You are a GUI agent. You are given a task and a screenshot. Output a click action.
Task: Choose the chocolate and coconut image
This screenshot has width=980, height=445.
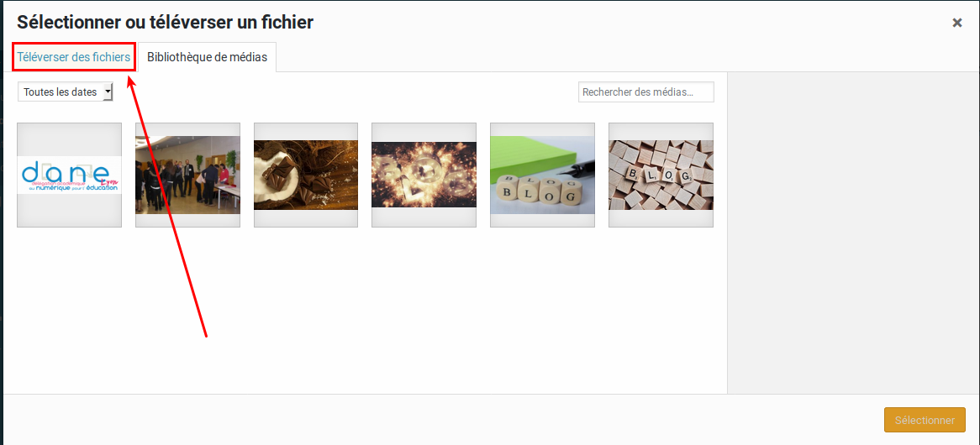[x=306, y=175]
